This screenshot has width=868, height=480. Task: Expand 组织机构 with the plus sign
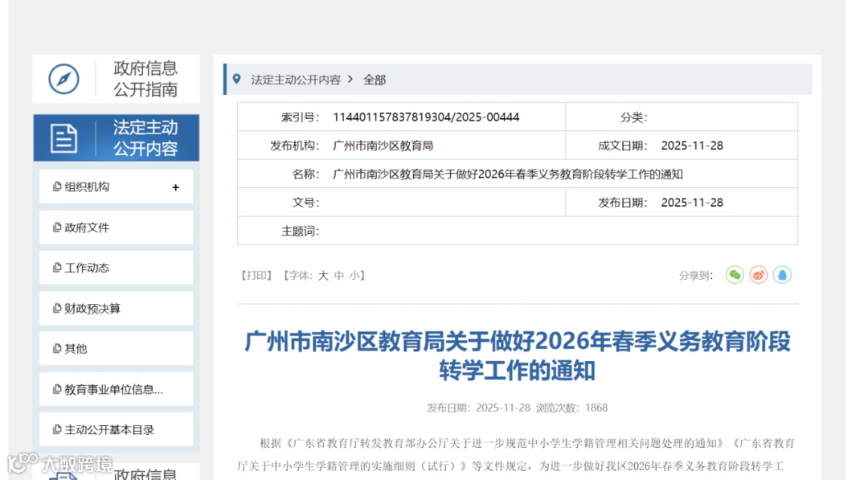coord(175,187)
